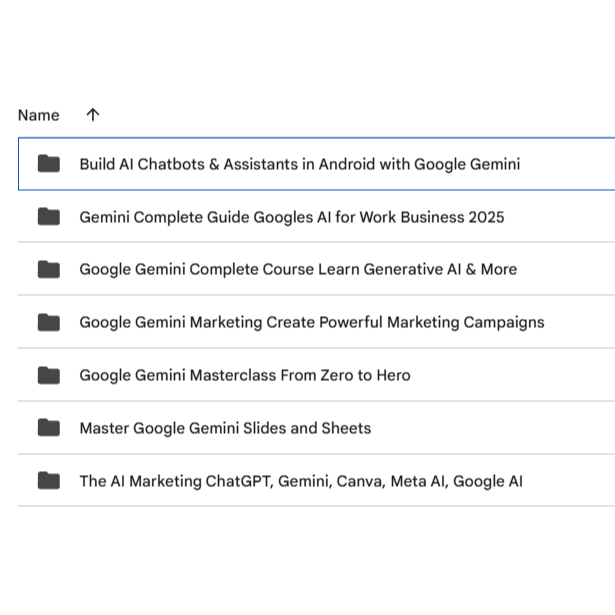Select folder icon for Google Gemini Masterclass

tap(49, 375)
